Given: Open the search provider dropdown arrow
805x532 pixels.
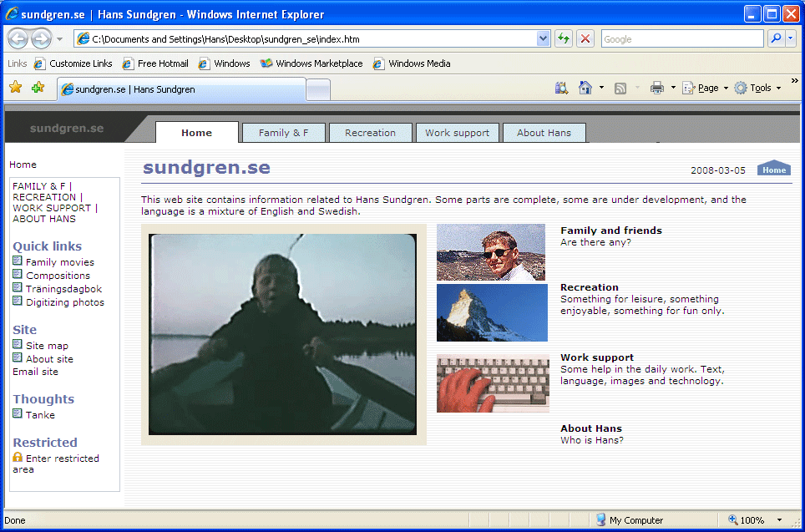Looking at the screenshot, I should coord(791,38).
